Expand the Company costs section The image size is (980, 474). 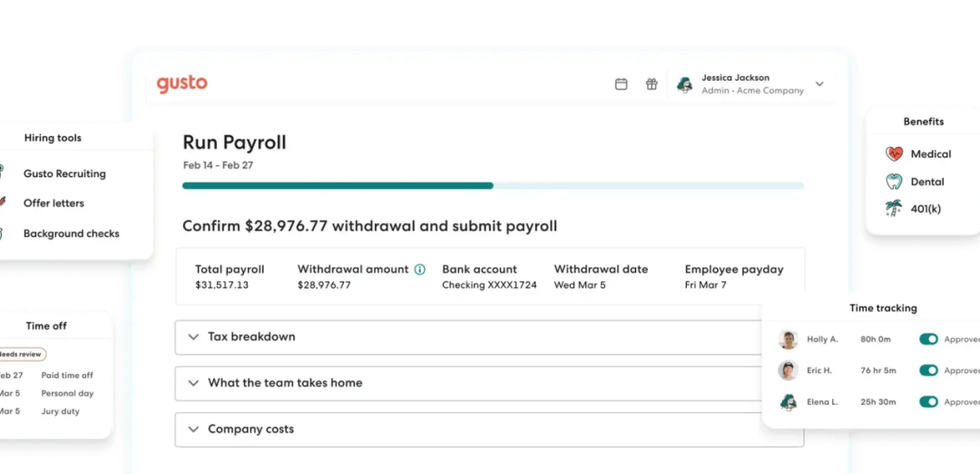(x=489, y=430)
